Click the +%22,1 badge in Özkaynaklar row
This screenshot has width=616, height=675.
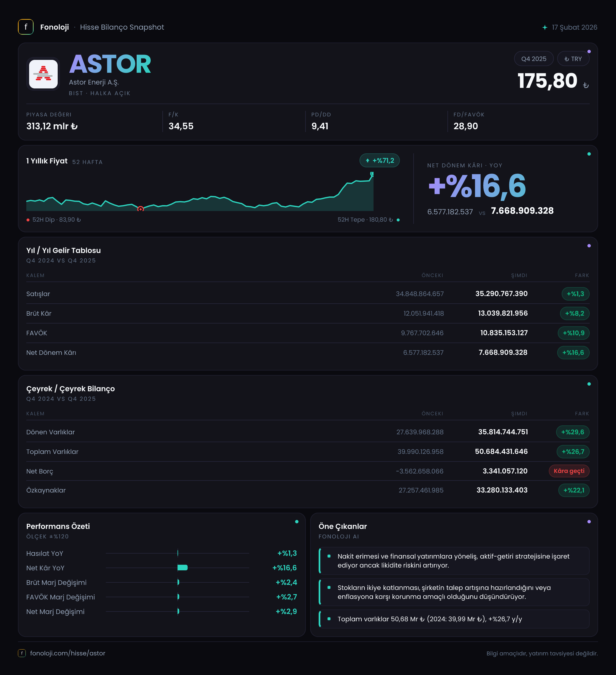(574, 490)
